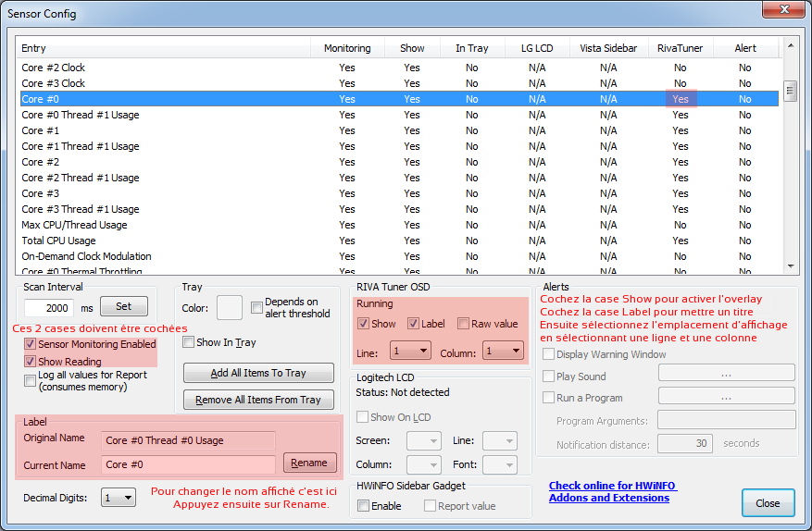Viewport: 812px width, 531px height.
Task: Toggle Depends on alert threshold checkbox
Action: [x=256, y=307]
